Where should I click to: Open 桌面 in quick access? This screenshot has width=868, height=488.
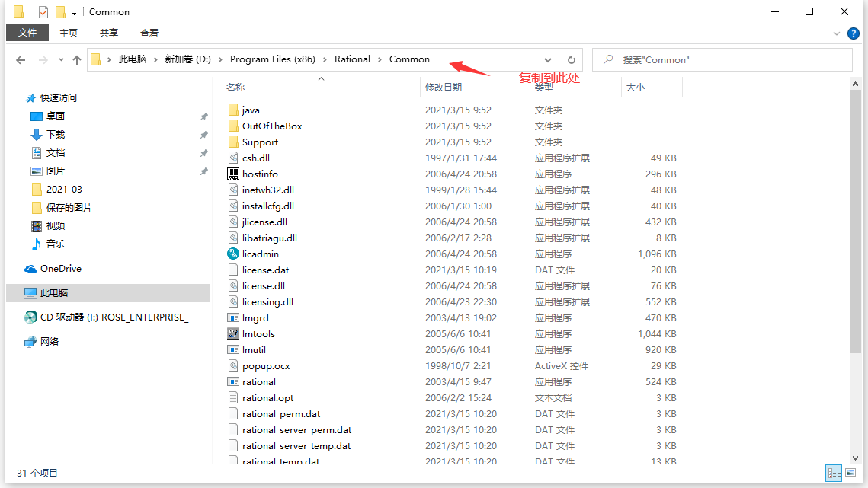tap(47, 116)
